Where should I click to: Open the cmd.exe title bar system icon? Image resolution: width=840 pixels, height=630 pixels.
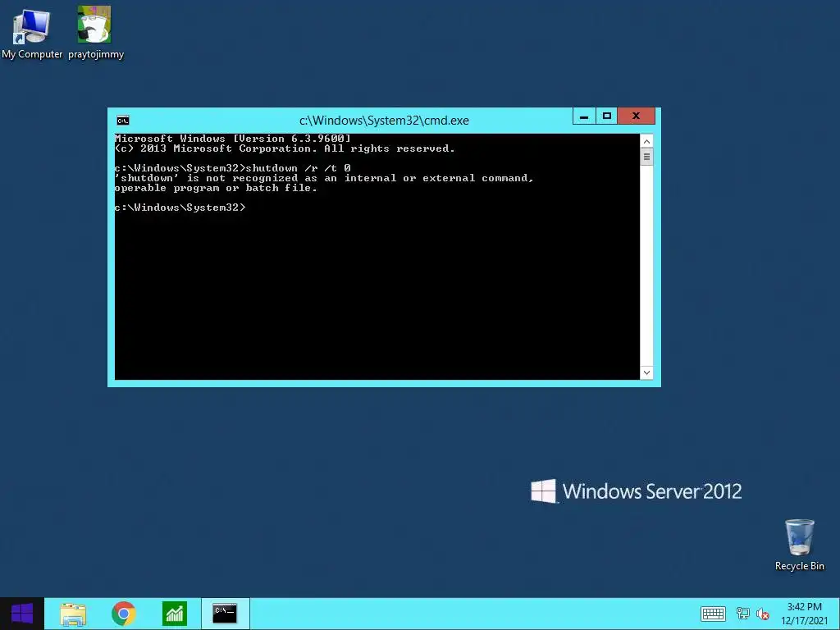click(x=123, y=121)
